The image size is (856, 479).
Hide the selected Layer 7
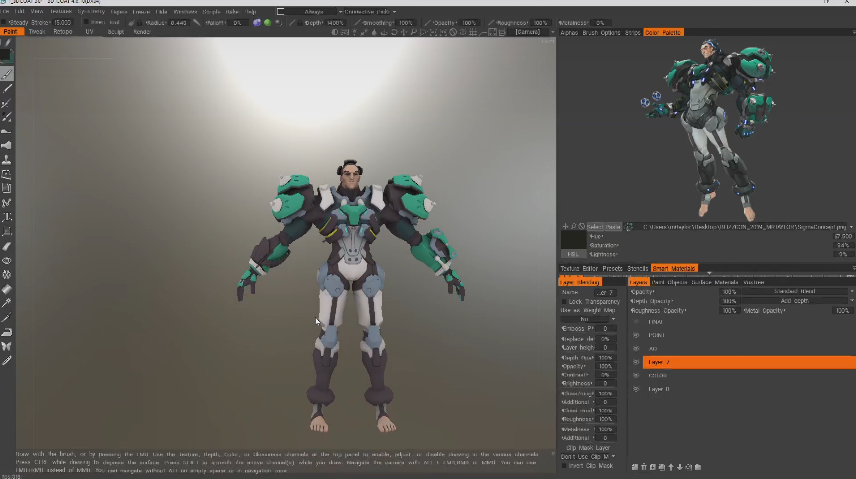click(636, 362)
